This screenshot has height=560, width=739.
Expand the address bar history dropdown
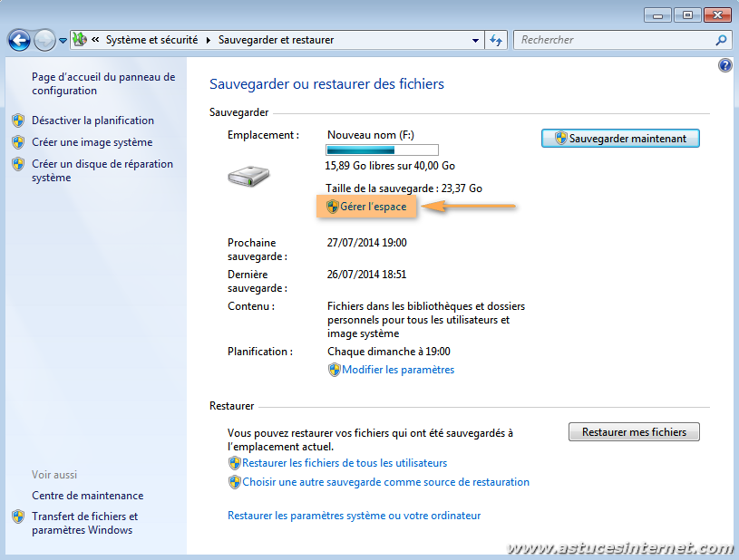coord(476,40)
